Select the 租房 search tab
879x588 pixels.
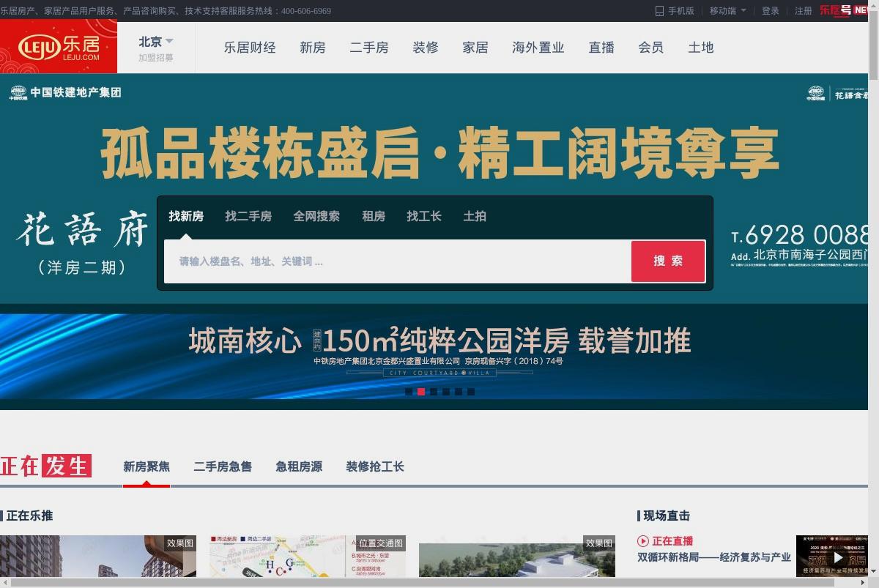click(x=374, y=216)
